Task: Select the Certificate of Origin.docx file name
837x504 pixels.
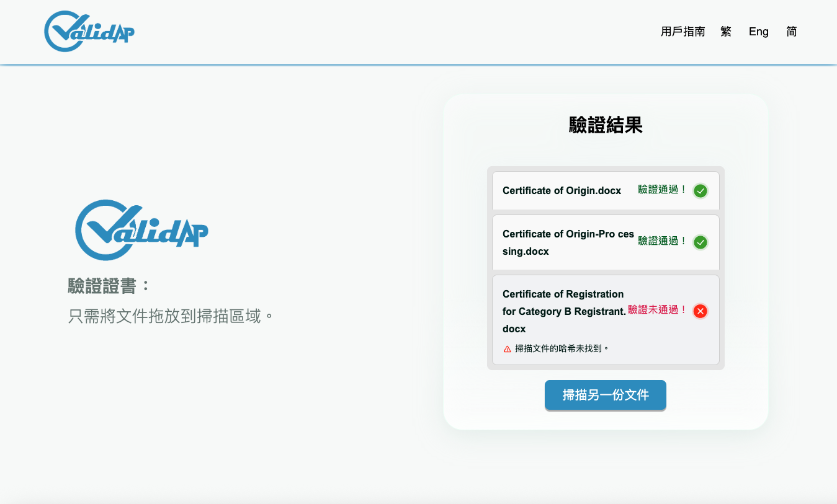Action: [562, 191]
